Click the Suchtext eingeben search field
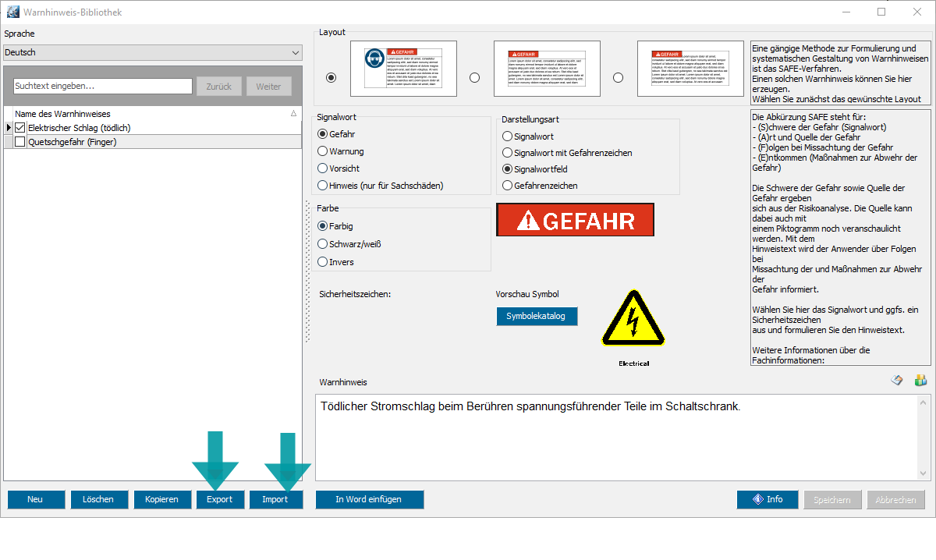 (103, 87)
